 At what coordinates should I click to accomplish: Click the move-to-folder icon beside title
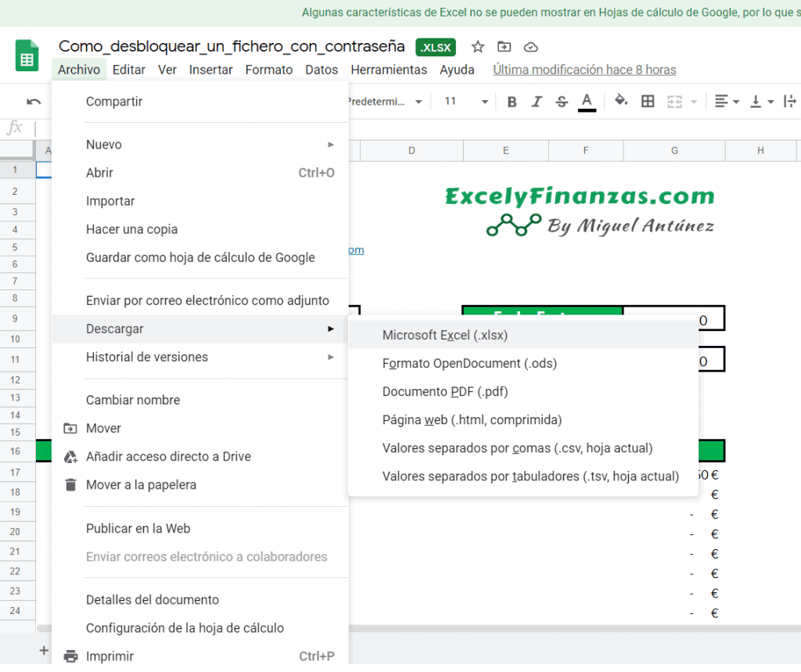pos(505,47)
